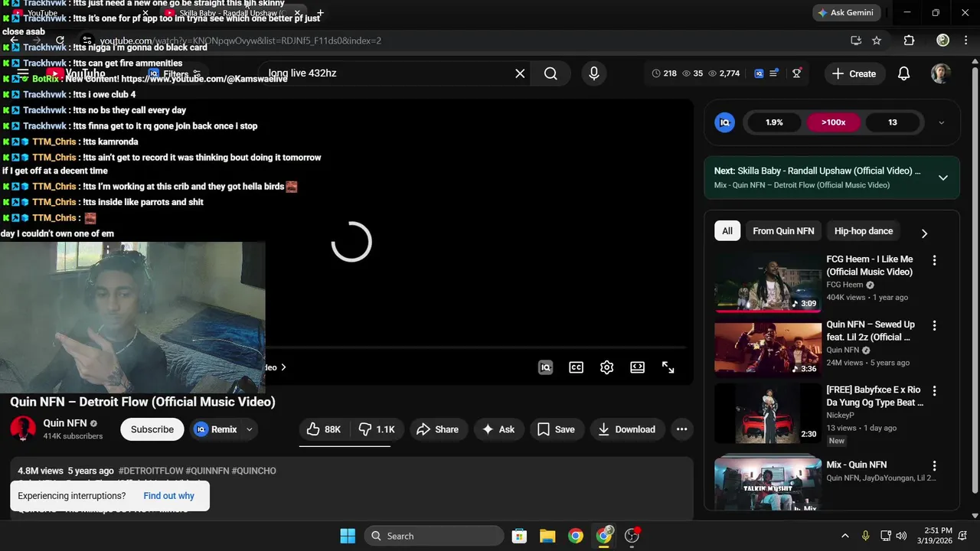
Task: Toggle closed captions (CC) in the player
Action: pyautogui.click(x=576, y=367)
